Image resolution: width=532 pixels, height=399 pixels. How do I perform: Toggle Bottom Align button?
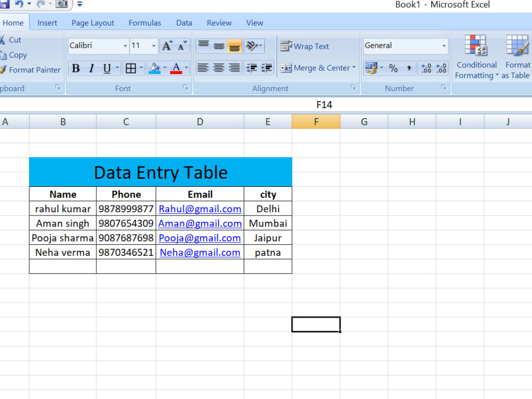click(234, 46)
